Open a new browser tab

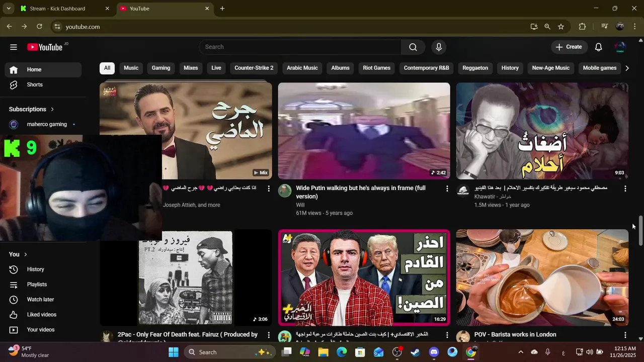[222, 9]
